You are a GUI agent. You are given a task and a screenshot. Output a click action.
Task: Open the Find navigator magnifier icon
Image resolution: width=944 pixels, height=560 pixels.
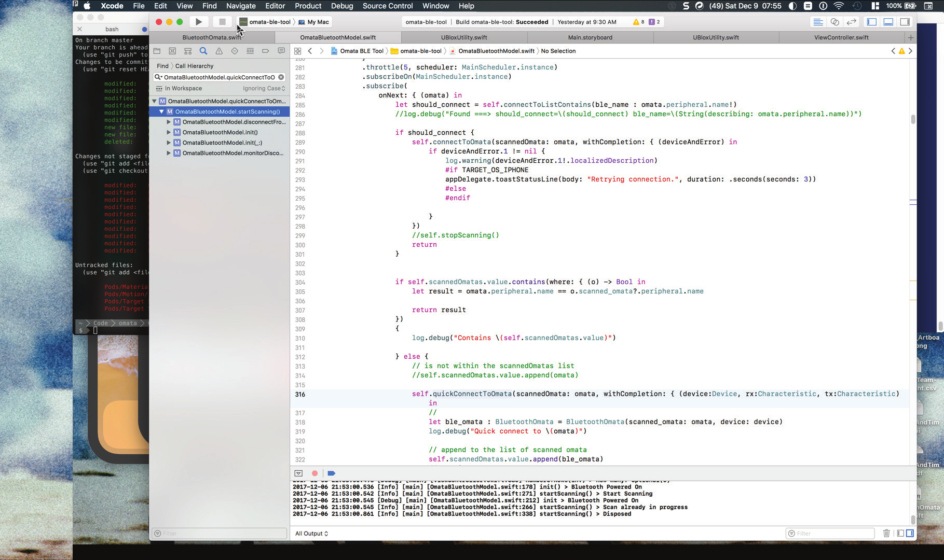click(x=203, y=51)
